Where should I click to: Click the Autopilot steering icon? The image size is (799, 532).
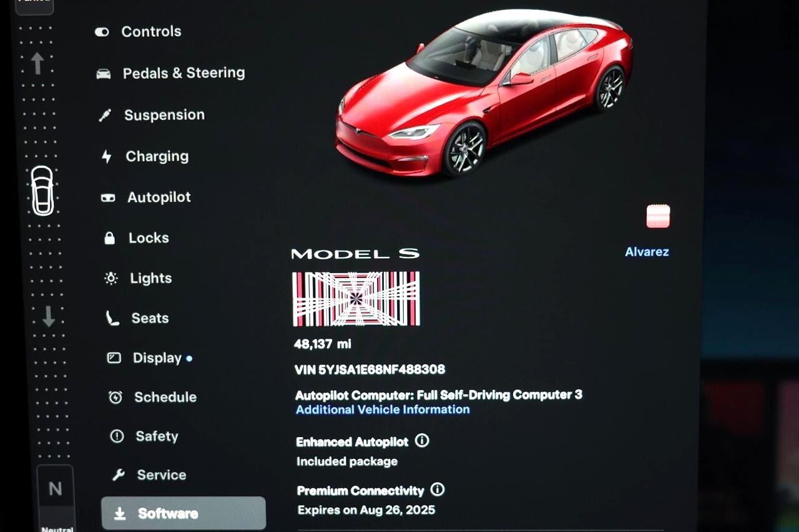point(108,198)
